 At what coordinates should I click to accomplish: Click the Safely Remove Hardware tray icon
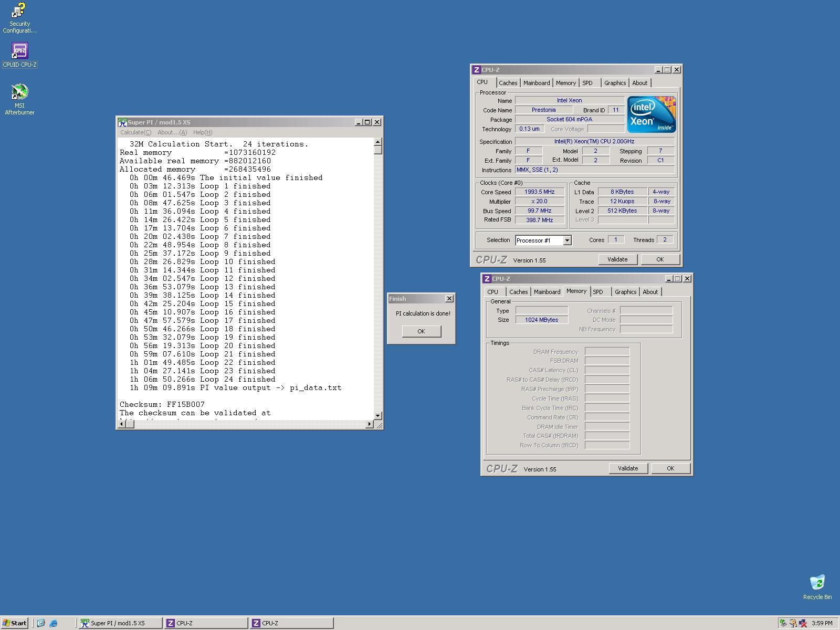783,623
